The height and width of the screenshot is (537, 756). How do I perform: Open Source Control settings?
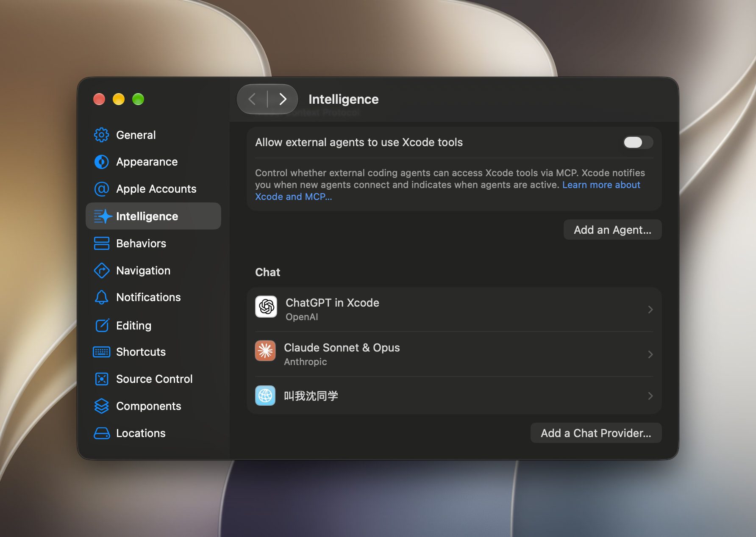(153, 379)
